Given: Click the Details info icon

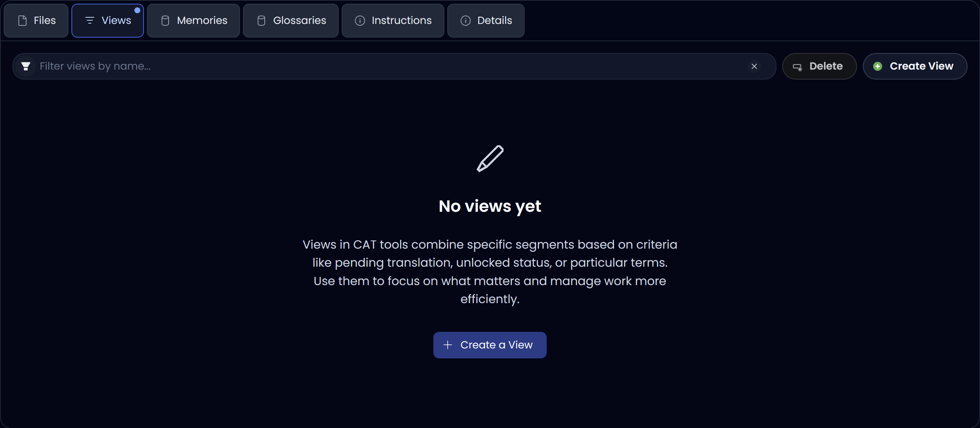Looking at the screenshot, I should point(466,21).
